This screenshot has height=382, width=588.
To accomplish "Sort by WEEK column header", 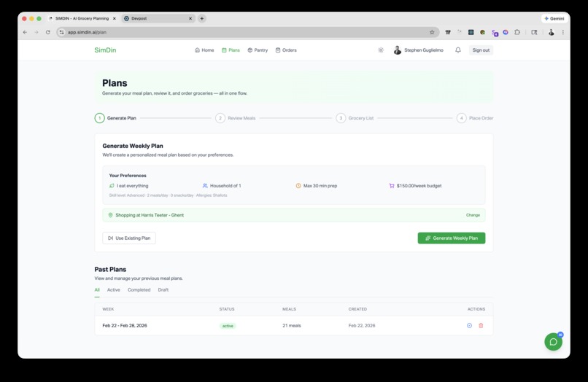I will pos(108,309).
